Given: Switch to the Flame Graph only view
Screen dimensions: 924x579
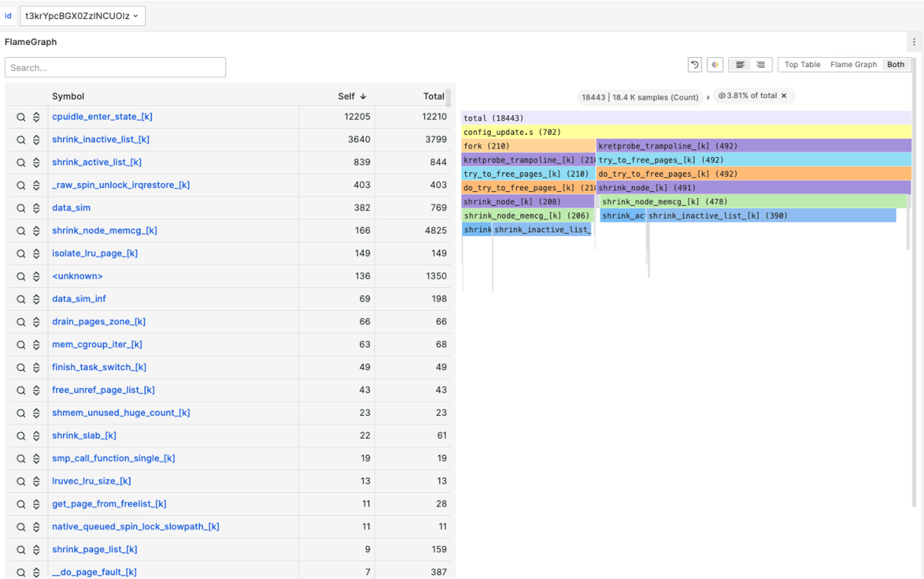Looking at the screenshot, I should click(853, 65).
